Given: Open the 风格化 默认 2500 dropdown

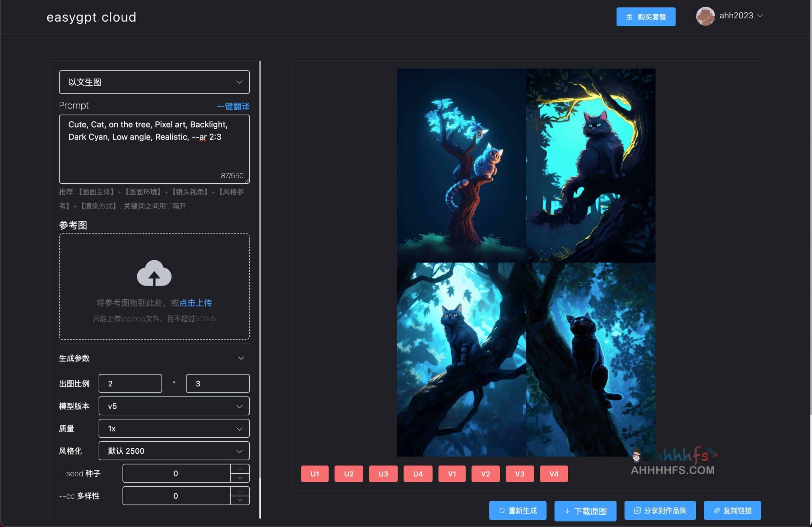Looking at the screenshot, I should coord(174,451).
